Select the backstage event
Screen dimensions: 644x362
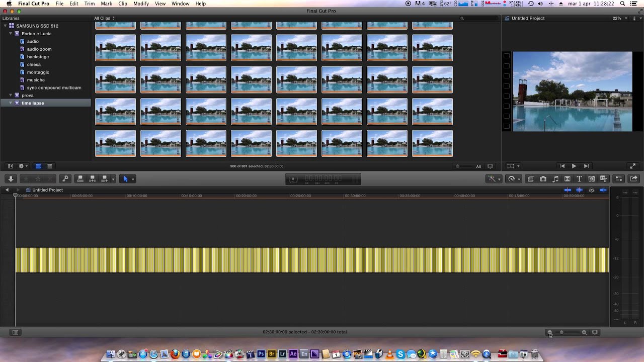click(x=38, y=57)
